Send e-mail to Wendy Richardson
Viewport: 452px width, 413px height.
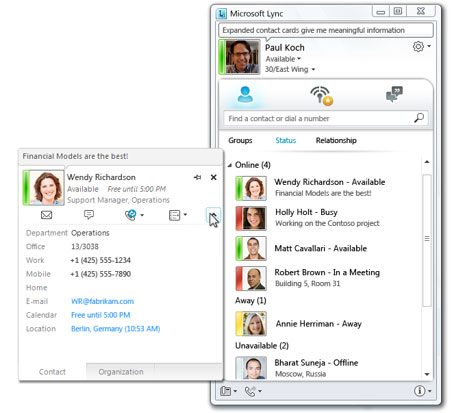(x=46, y=215)
